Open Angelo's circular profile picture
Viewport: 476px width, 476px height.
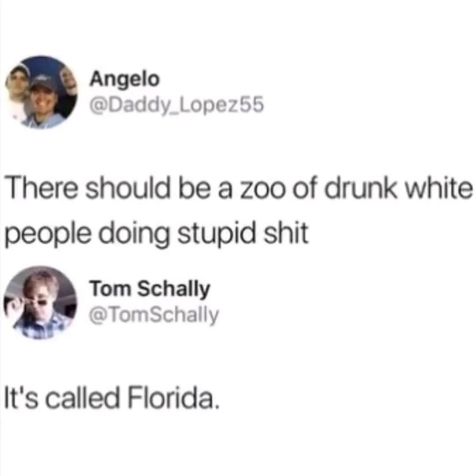point(41,92)
